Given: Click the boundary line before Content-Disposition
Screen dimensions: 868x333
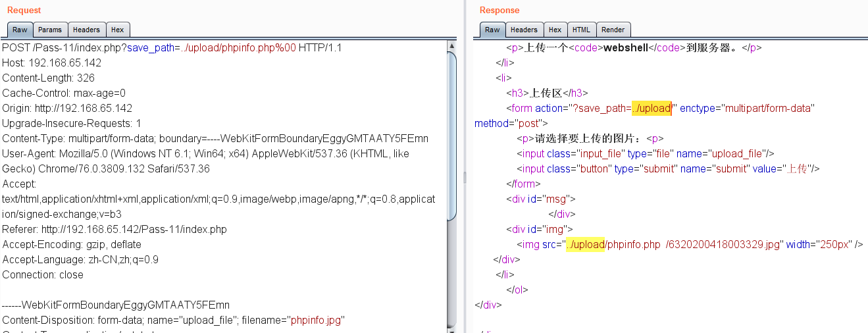Looking at the screenshot, I should tap(116, 305).
